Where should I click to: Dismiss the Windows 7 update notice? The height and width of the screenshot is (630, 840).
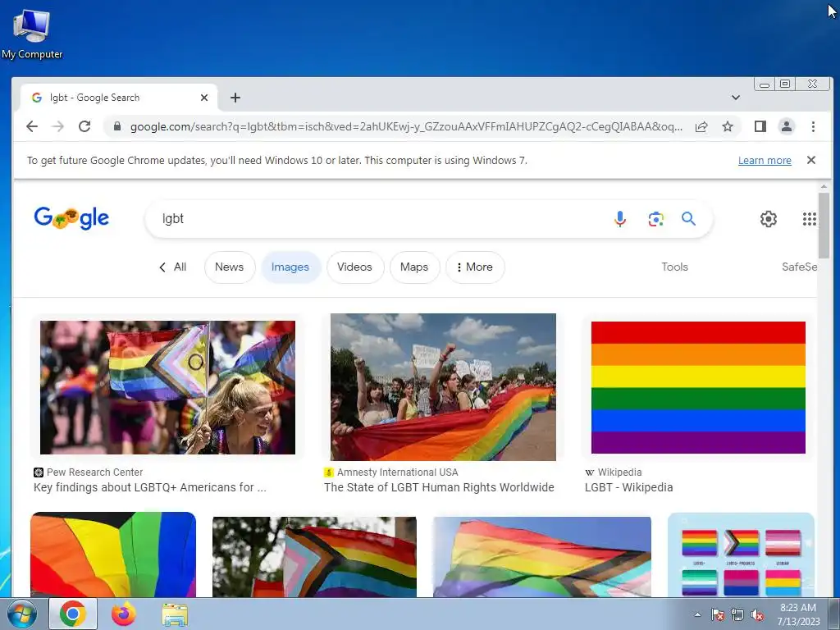coord(811,160)
